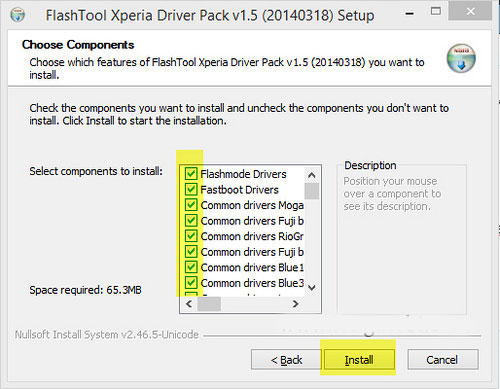Click the Description box placeholder text
This screenshot has height=389, width=500.
point(392,194)
